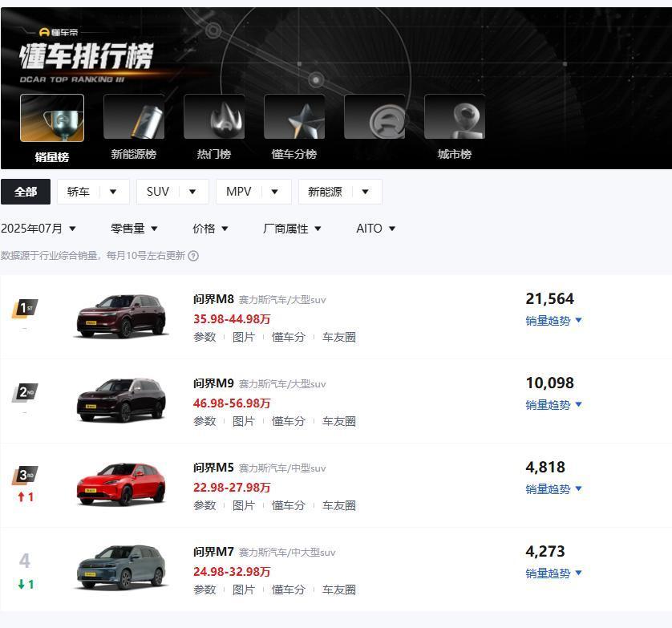Click the 22.98-27.98万 price

[x=232, y=488]
